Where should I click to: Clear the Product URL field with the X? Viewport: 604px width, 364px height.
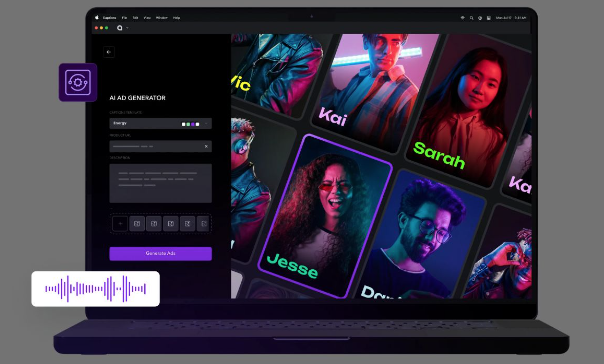(206, 146)
